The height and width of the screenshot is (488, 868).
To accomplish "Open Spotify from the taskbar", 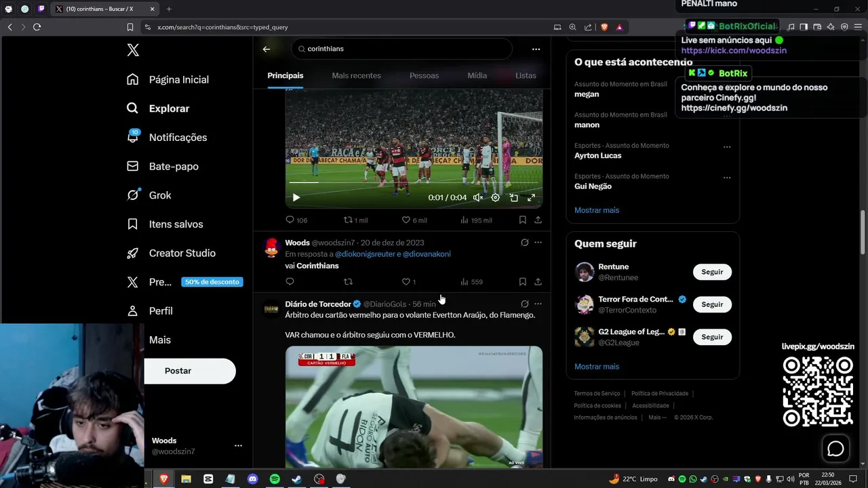I will pyautogui.click(x=275, y=479).
